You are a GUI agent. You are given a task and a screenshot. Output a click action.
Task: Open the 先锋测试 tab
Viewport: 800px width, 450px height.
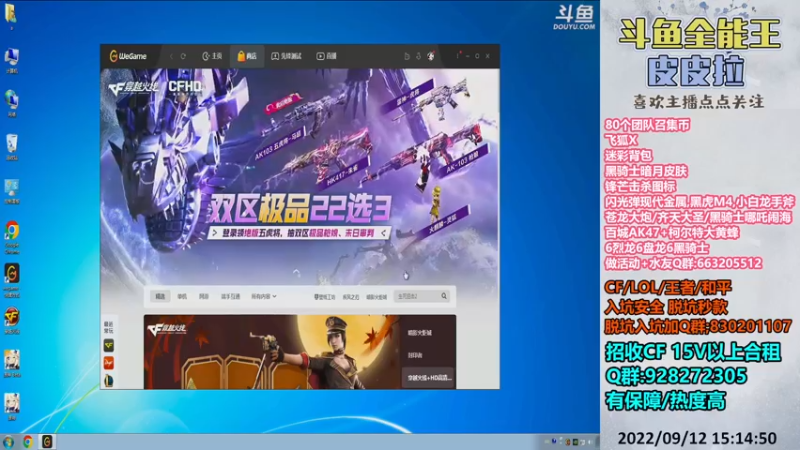pyautogui.click(x=286, y=56)
